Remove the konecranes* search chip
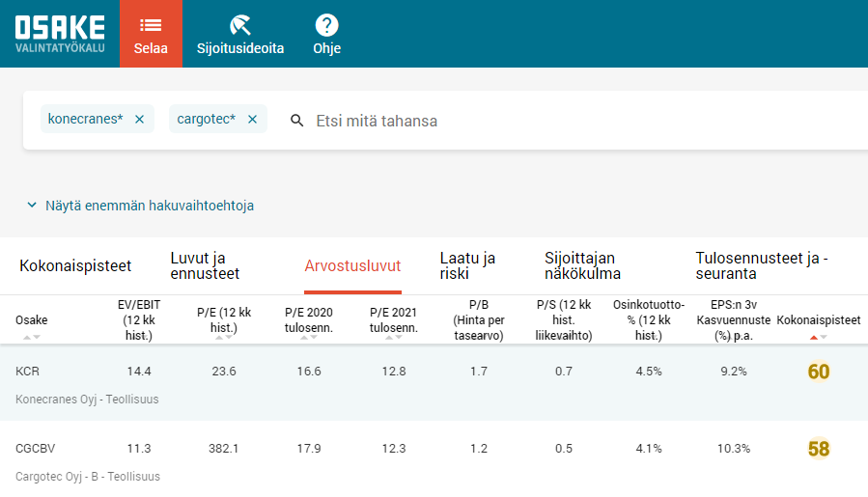 coord(139,120)
